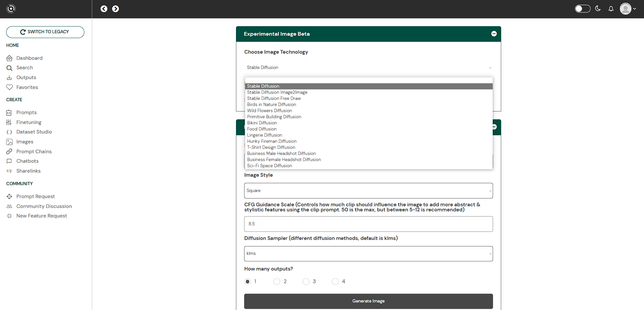Open the Image Style Square dropdown
The height and width of the screenshot is (310, 644).
368,191
